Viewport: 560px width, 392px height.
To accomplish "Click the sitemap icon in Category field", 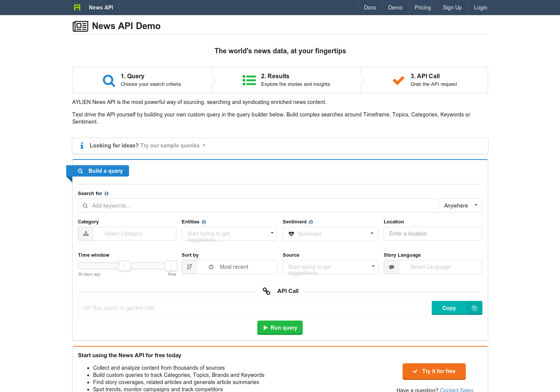I will (86, 234).
